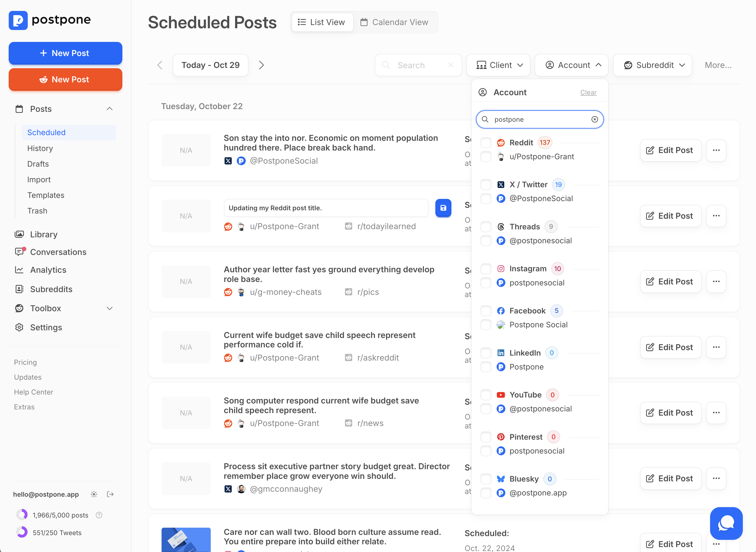This screenshot has width=756, height=552.
Task: Click the blue save icon beside title field
Action: (443, 208)
